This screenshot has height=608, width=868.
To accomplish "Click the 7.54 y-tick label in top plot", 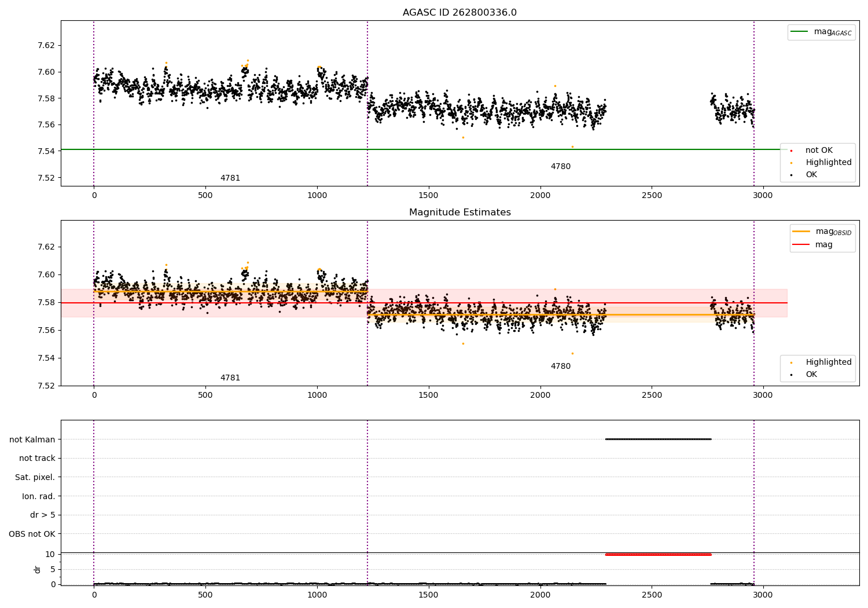I will (46, 152).
